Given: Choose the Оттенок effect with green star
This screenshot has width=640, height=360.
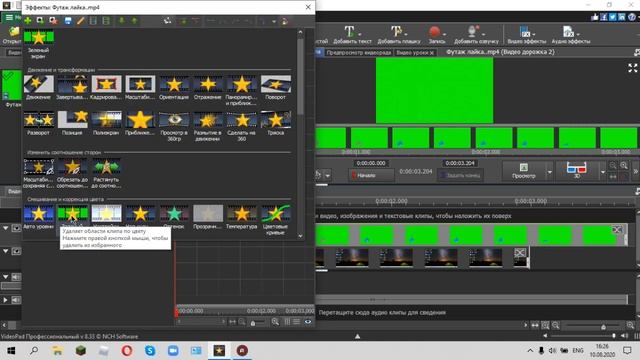Looking at the screenshot, I should [174, 217].
